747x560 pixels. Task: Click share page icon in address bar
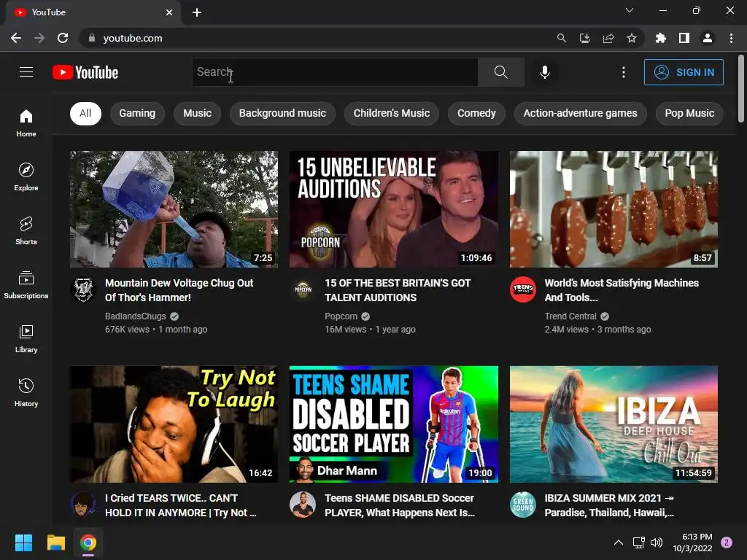pos(608,38)
